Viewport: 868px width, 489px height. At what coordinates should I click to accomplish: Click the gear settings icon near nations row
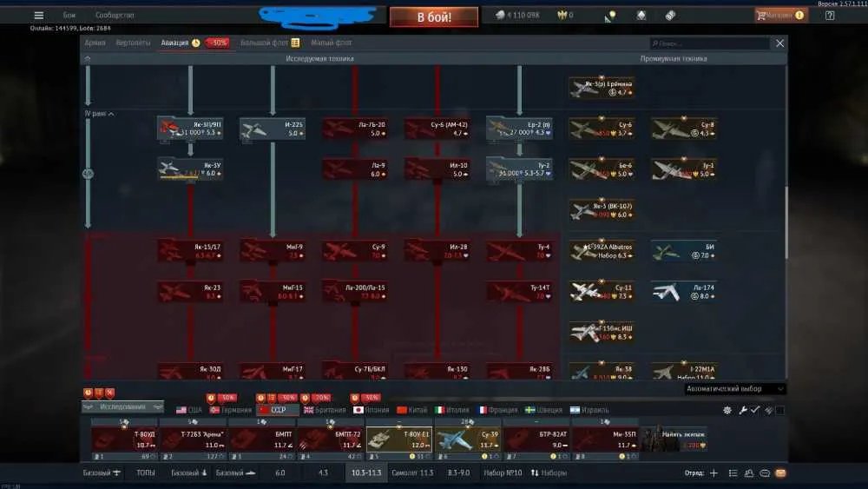point(727,410)
